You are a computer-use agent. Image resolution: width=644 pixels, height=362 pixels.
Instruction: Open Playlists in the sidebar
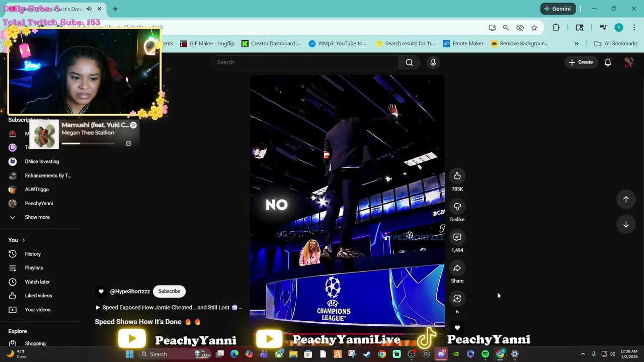click(x=34, y=268)
